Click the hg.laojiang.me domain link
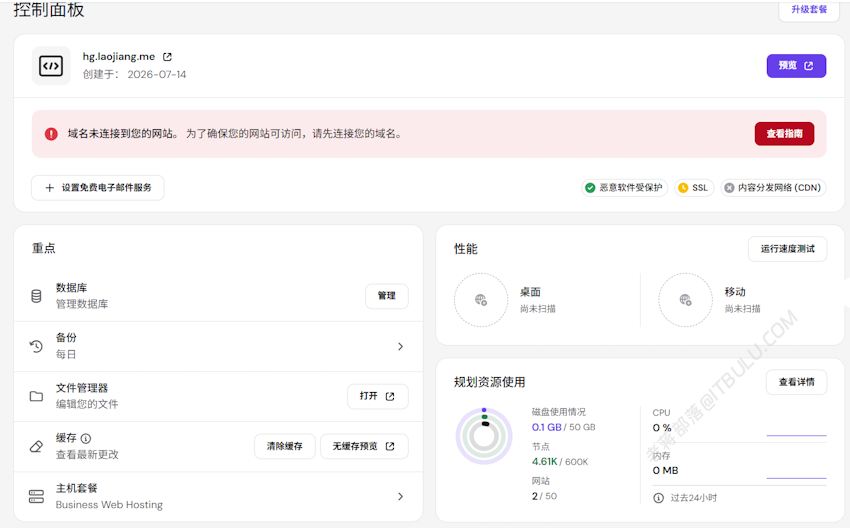 [x=119, y=56]
